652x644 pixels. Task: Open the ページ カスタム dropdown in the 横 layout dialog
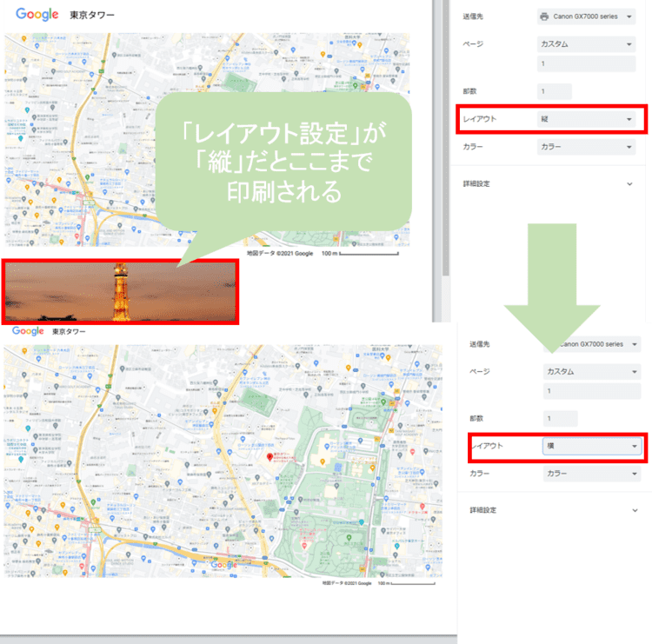(x=592, y=371)
